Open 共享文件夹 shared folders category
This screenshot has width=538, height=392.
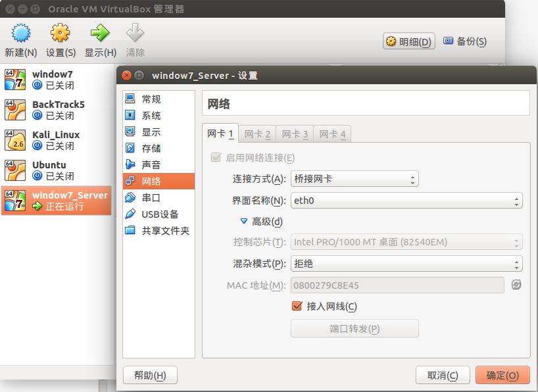tap(159, 231)
